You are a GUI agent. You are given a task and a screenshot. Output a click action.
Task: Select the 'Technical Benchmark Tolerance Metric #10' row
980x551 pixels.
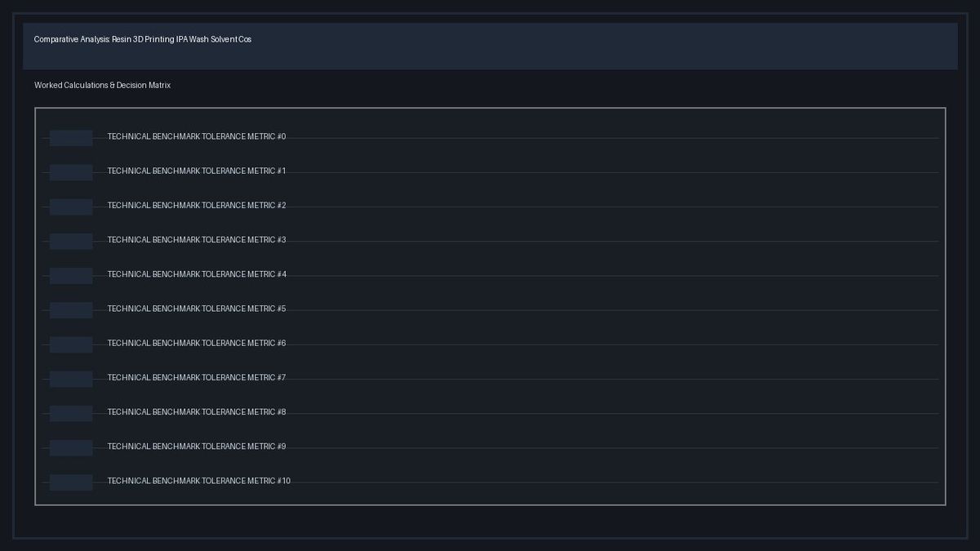point(199,481)
